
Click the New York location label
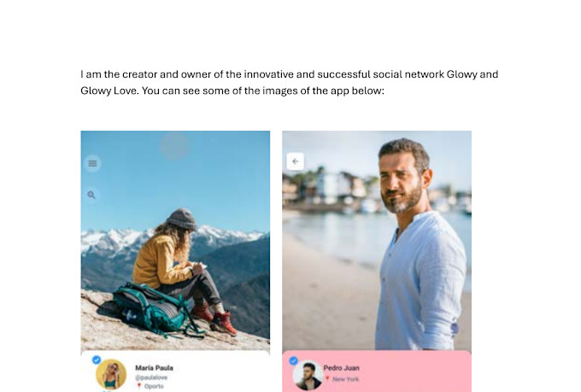(x=346, y=379)
